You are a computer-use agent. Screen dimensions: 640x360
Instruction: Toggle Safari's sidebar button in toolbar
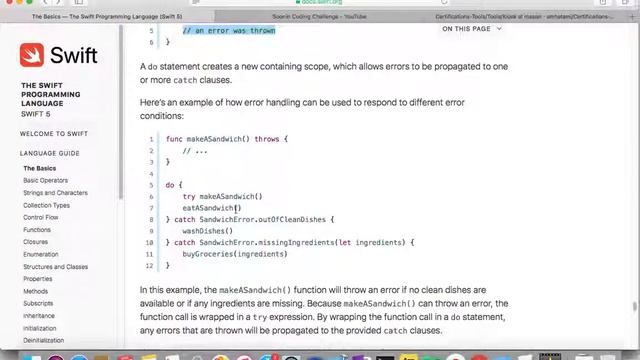[x=78, y=2]
